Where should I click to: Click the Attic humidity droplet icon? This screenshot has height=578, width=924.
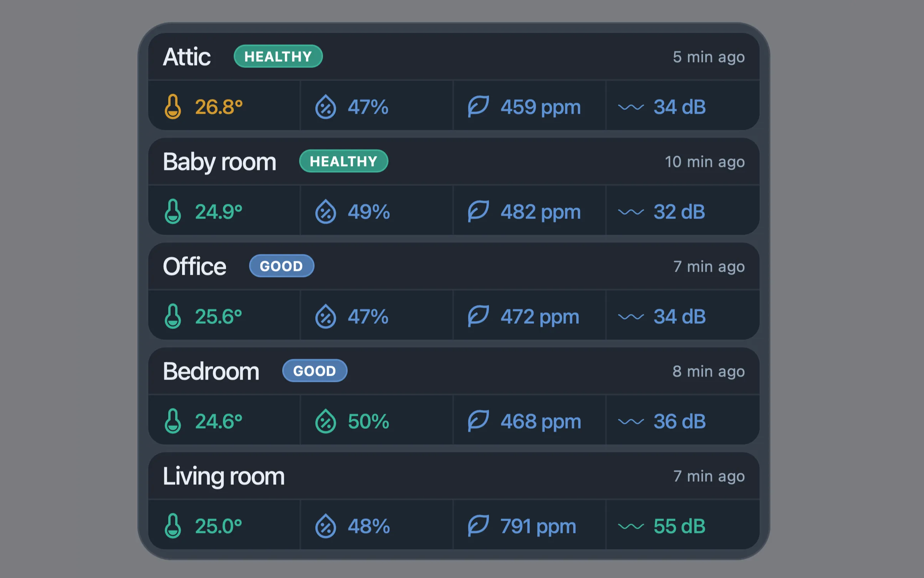[326, 107]
